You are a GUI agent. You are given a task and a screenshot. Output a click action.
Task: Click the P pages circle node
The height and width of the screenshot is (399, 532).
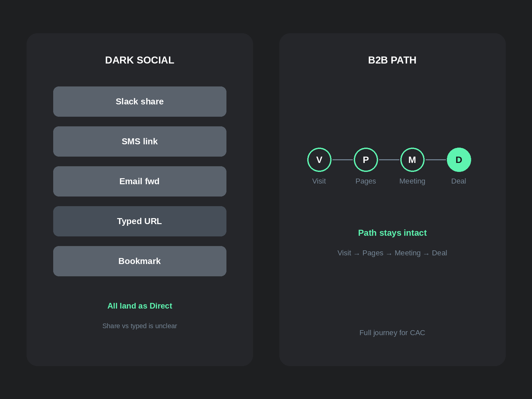tap(366, 160)
